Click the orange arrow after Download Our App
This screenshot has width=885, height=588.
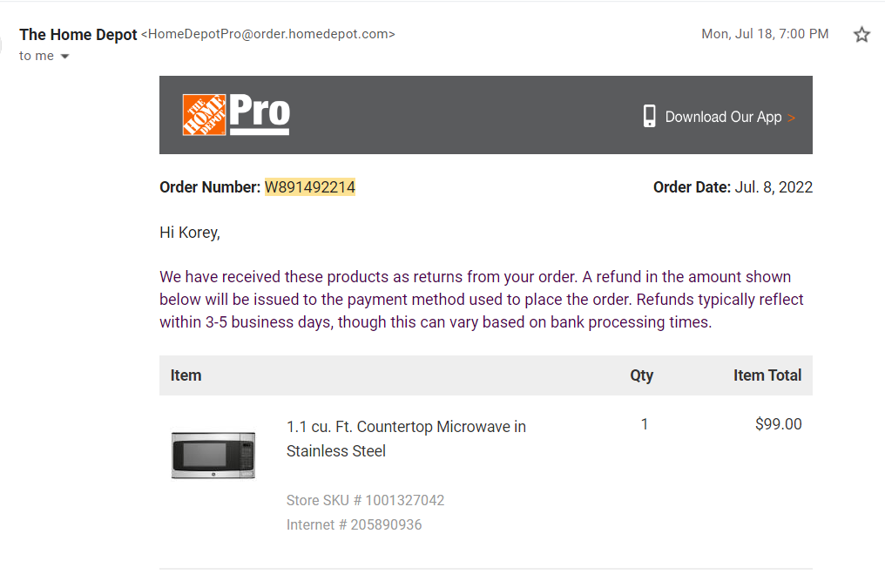[791, 118]
